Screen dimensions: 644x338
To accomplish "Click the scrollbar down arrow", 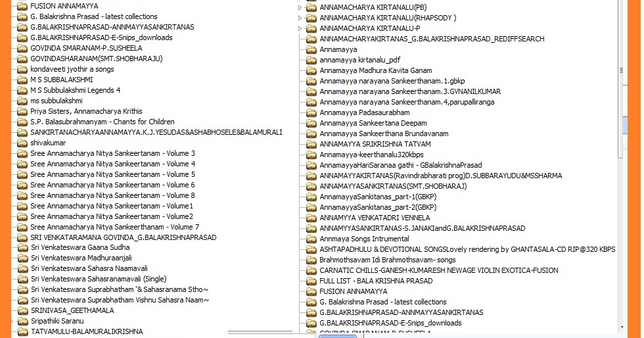I will pos(622,327).
